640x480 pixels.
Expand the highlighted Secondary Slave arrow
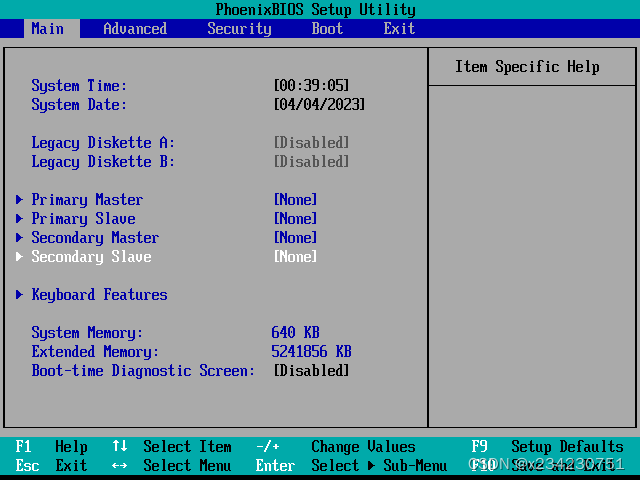19,256
